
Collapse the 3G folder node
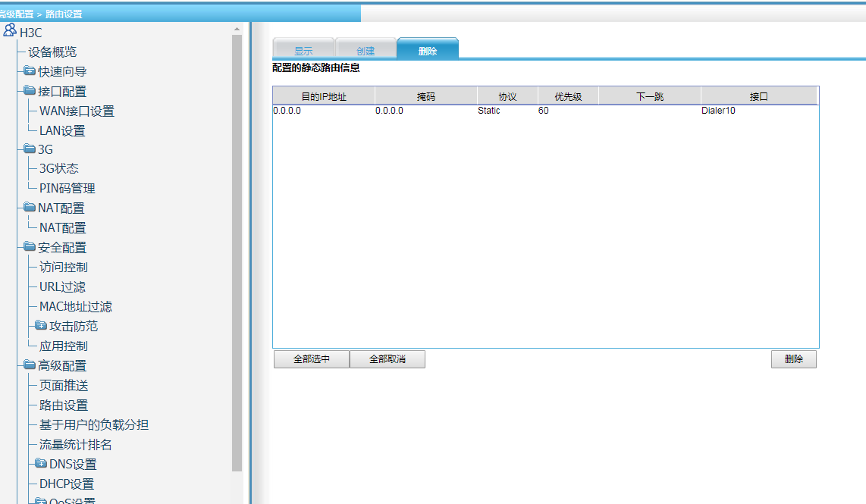point(30,148)
